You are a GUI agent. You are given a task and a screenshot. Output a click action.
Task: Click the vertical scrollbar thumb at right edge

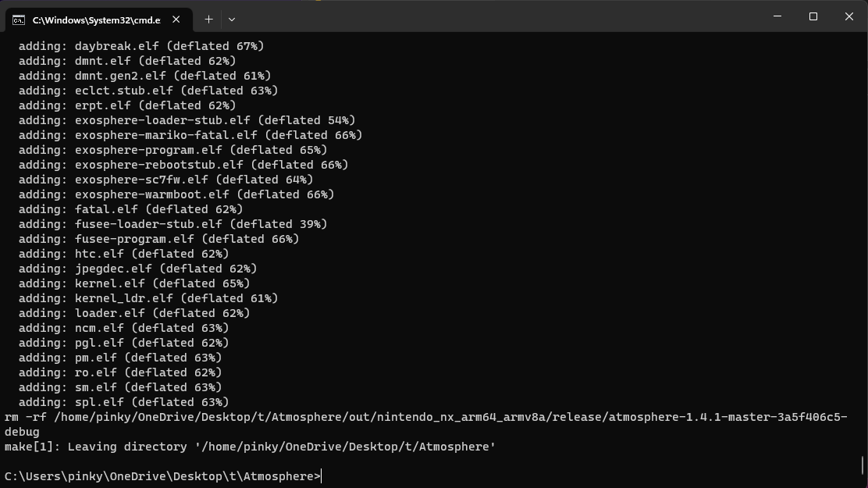[863, 466]
